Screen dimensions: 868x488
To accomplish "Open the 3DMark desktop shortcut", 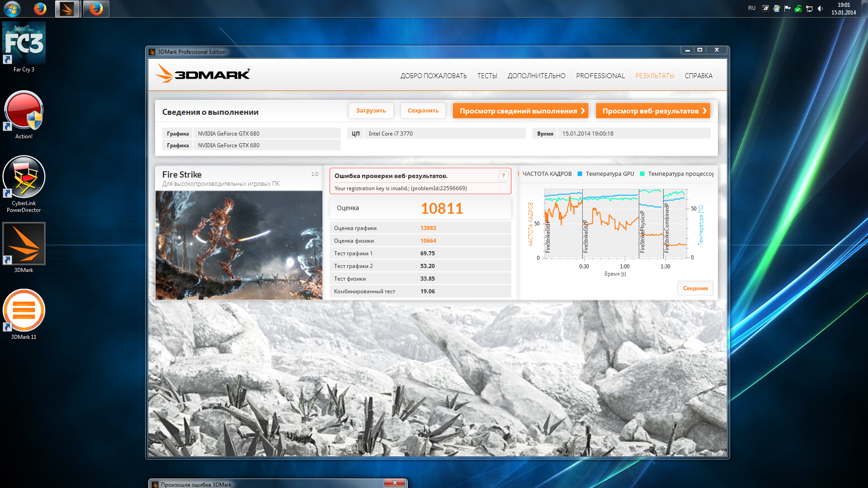I will (24, 244).
